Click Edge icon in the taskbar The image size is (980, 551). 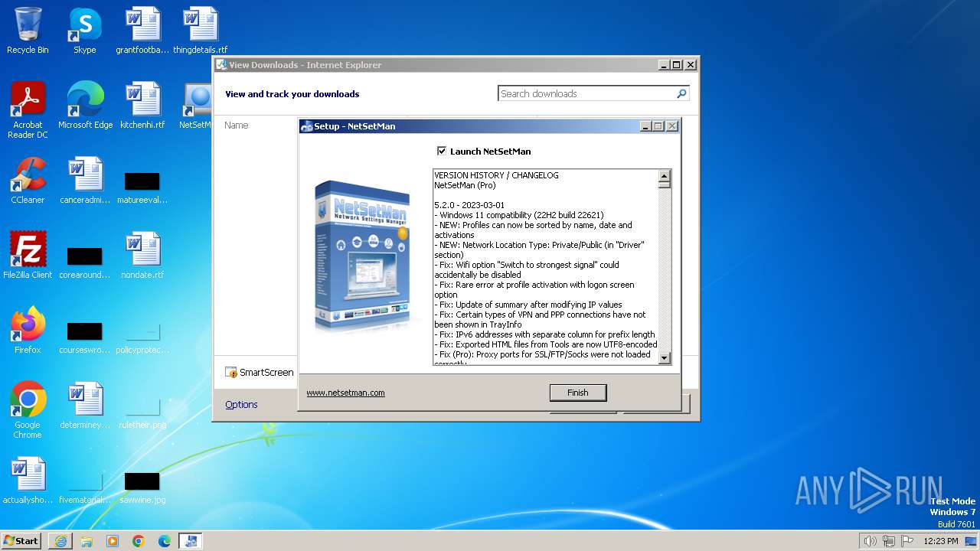165,541
